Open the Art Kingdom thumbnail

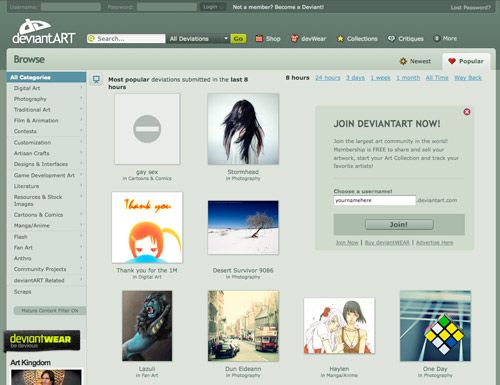coord(46,377)
